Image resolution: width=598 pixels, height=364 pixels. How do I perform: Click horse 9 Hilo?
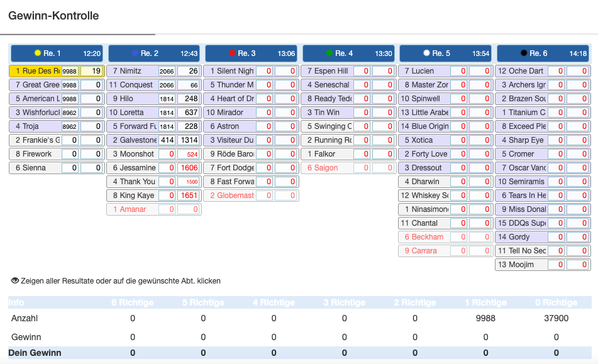154,99
